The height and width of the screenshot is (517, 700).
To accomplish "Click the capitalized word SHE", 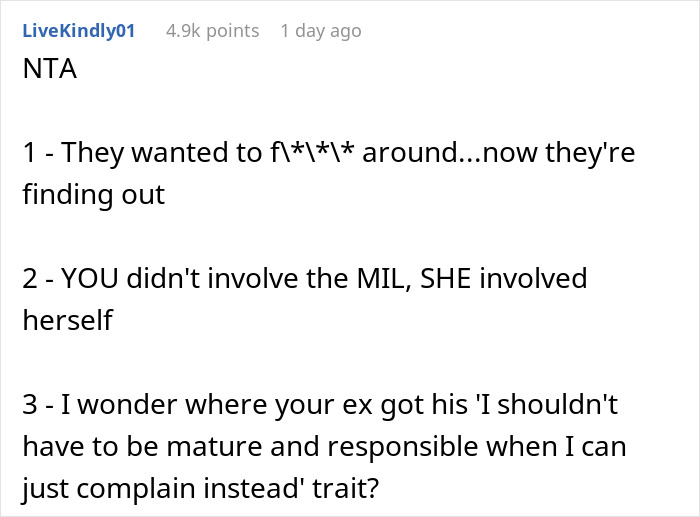I will [x=446, y=279].
